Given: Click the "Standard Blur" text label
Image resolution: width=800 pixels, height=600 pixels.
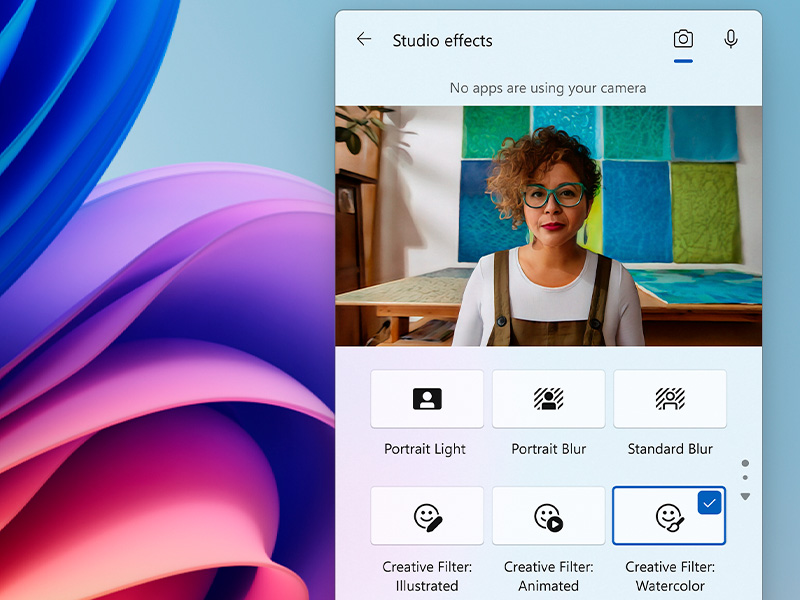Looking at the screenshot, I should tap(670, 449).
